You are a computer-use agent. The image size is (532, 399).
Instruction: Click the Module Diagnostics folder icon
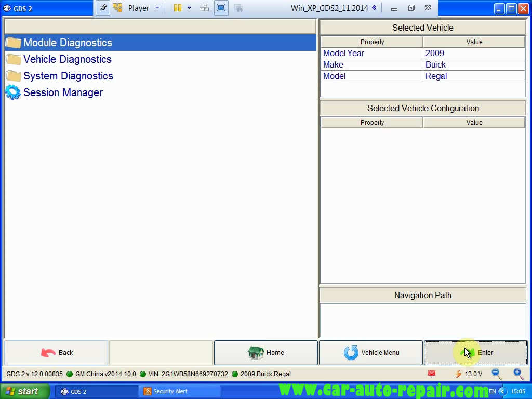(x=13, y=43)
